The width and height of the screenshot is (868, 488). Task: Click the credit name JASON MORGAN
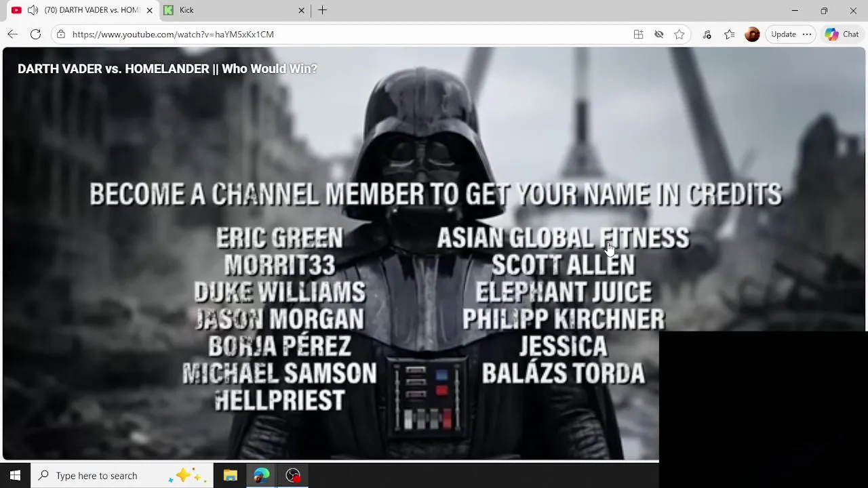[279, 319]
